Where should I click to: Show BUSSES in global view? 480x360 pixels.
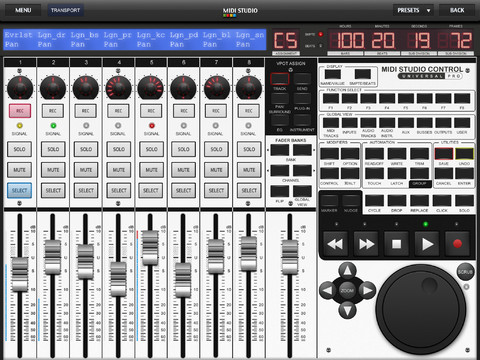pos(424,123)
